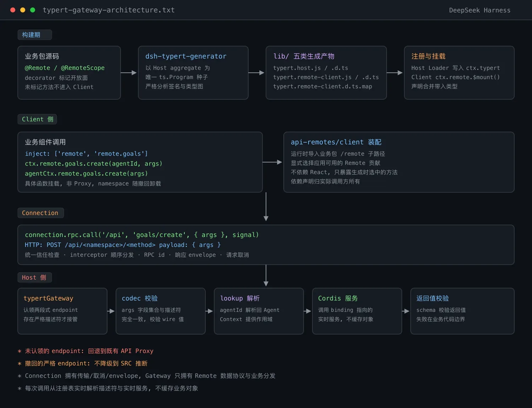Click the Client ctx.remote.$mount() line
This screenshot has height=408, width=532.
click(455, 77)
